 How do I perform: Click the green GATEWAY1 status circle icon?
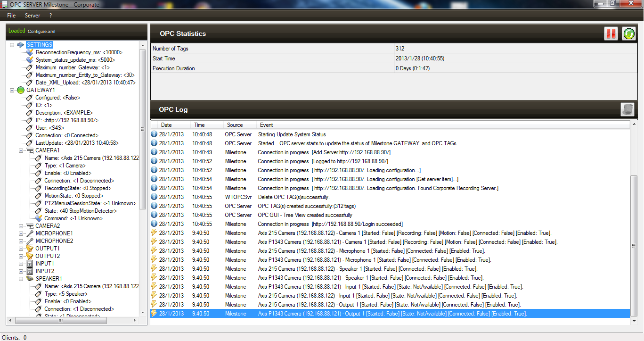click(x=21, y=90)
